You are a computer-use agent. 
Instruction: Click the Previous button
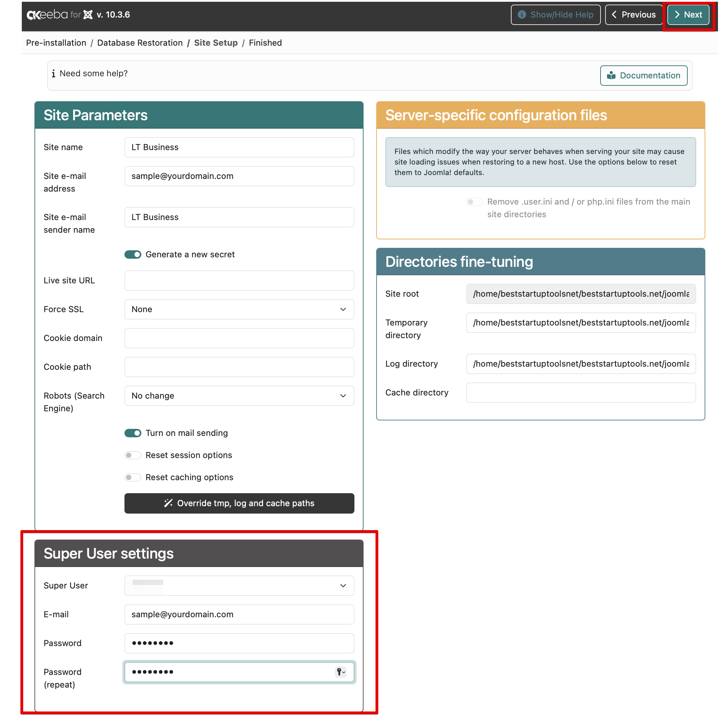tap(634, 15)
